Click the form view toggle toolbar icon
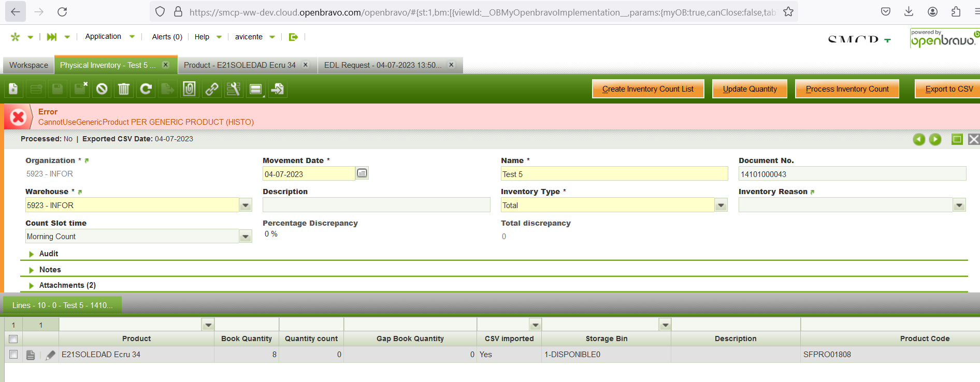This screenshot has width=980, height=382. pyautogui.click(x=256, y=89)
